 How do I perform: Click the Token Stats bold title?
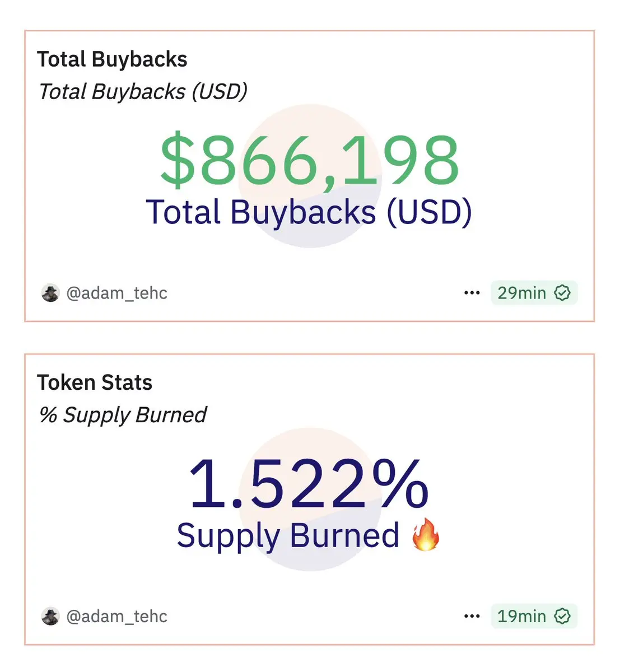(x=95, y=383)
